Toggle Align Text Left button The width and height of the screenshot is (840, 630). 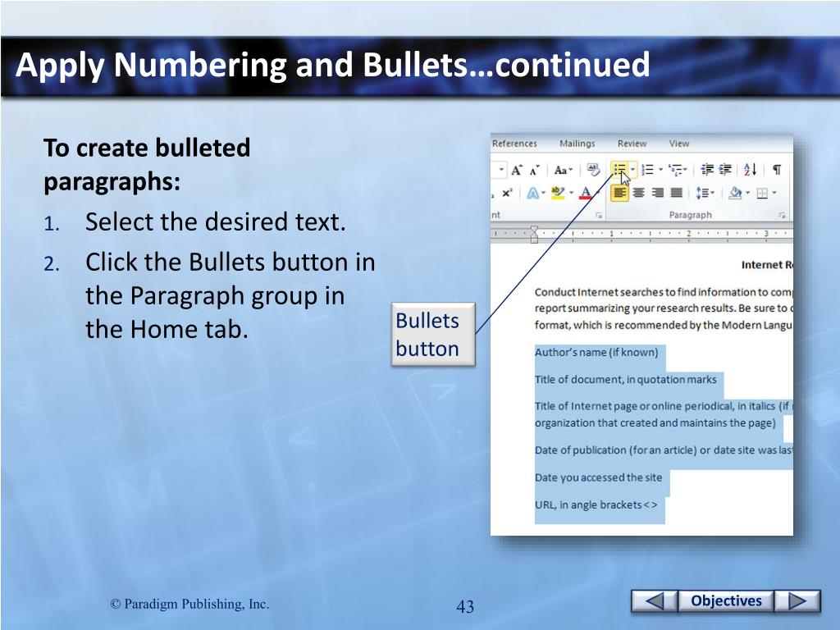pos(620,193)
